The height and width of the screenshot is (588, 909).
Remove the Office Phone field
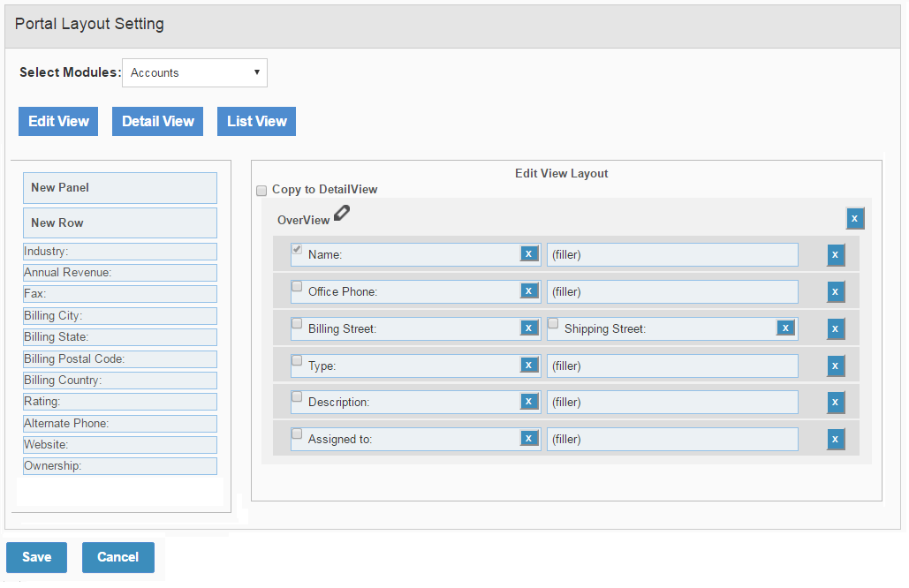click(528, 291)
